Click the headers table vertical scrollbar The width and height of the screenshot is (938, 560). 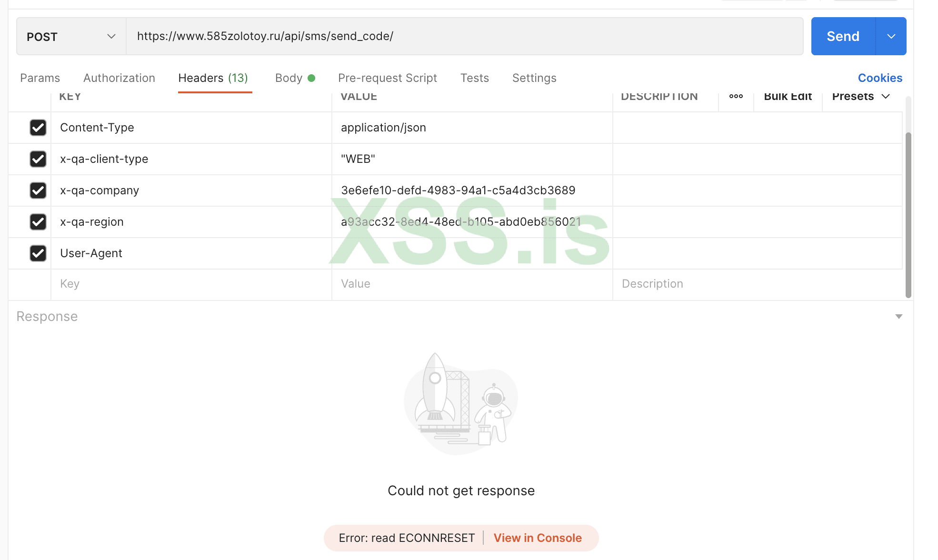(x=908, y=214)
